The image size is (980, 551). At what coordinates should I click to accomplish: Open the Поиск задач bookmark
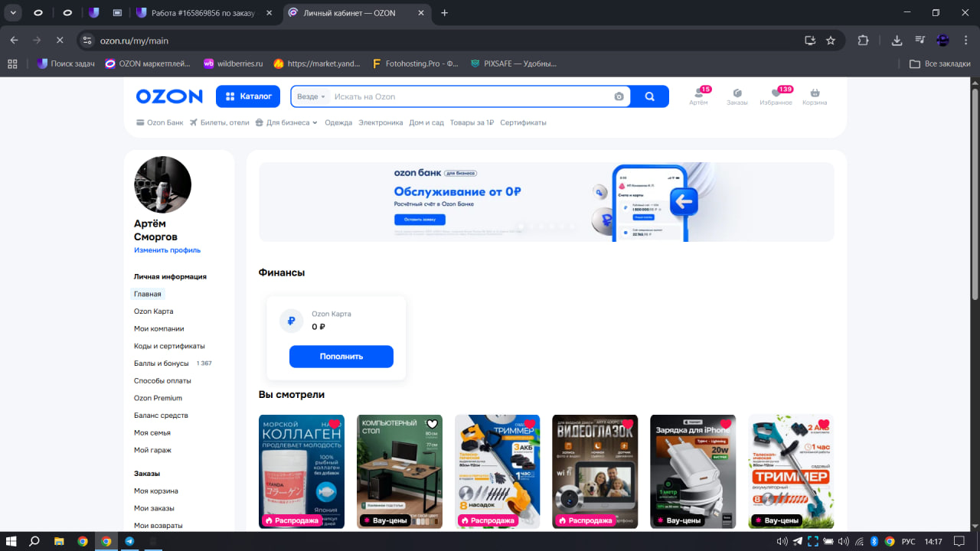tap(66, 64)
